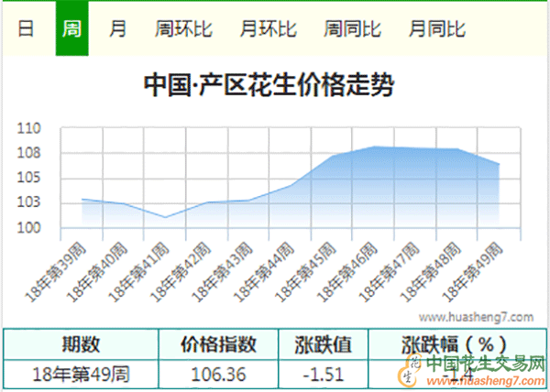The image size is (550, 392).
Task: Click the www.huasheng7.com chart watermark link
Action: [x=474, y=317]
